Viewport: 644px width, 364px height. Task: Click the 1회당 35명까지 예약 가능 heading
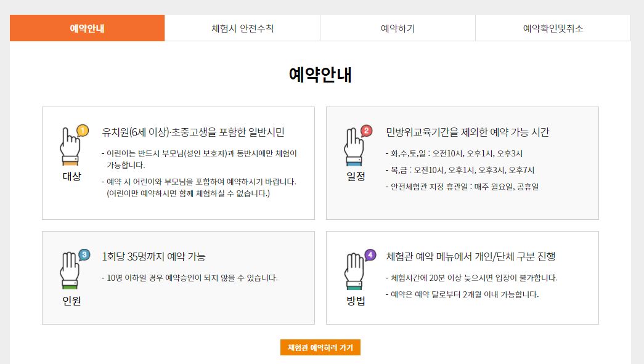click(x=153, y=256)
